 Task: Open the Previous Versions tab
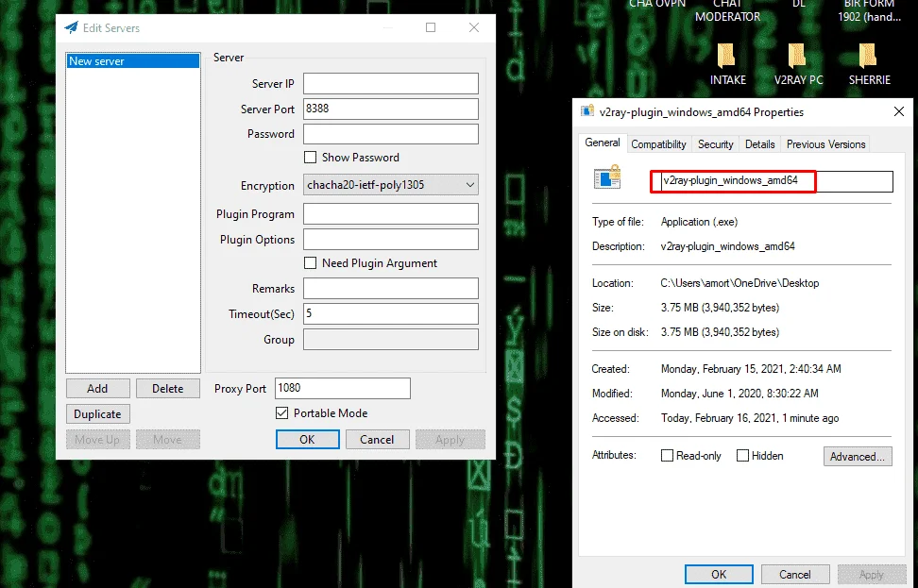[x=825, y=143]
